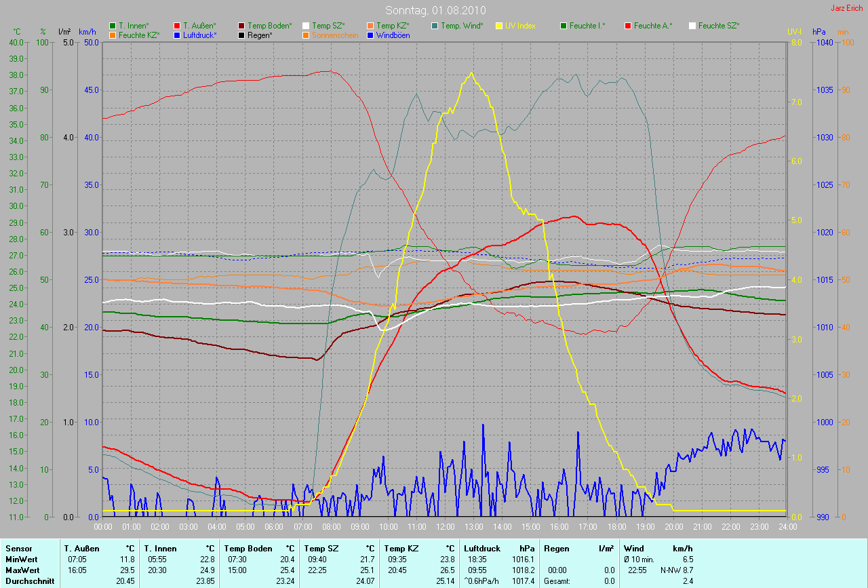The height and width of the screenshot is (588, 868).
Task: Toggle the Feuchte A. legend entry
Action: pyautogui.click(x=653, y=26)
